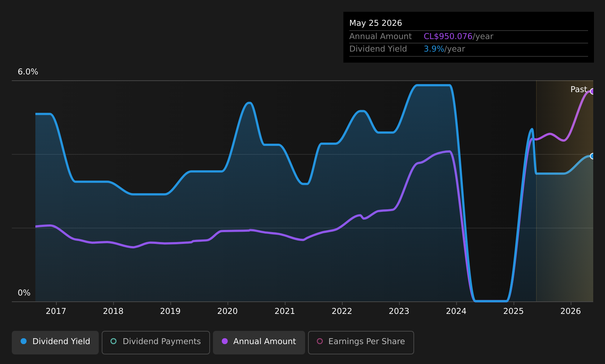Screen dimensions: 605x364
Task: Click the 2021 x-axis label
Action: tap(285, 311)
